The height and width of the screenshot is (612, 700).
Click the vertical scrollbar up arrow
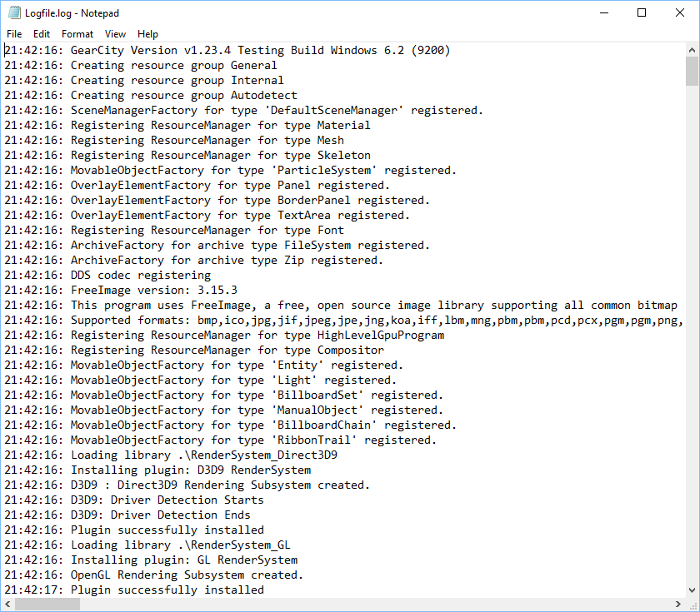tap(692, 50)
